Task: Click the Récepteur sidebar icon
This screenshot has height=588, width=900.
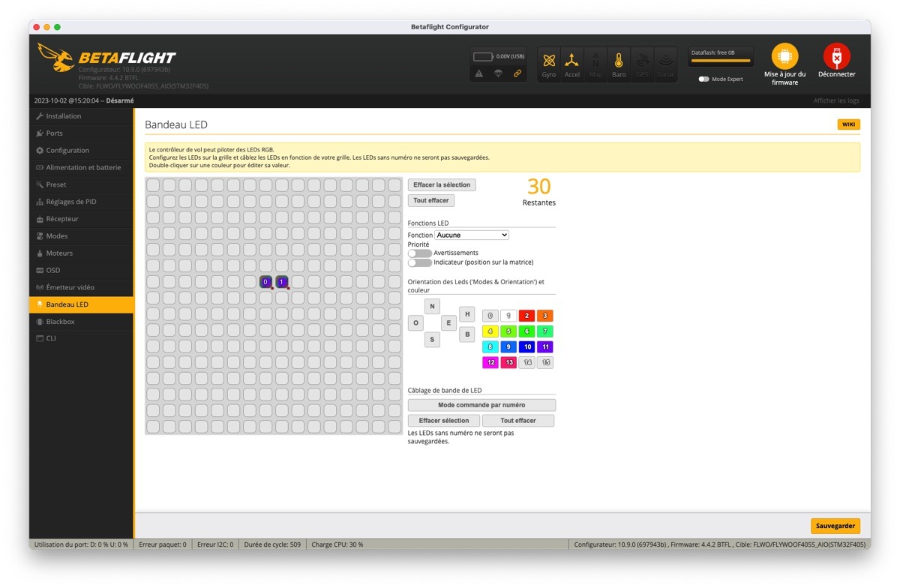Action: click(40, 219)
